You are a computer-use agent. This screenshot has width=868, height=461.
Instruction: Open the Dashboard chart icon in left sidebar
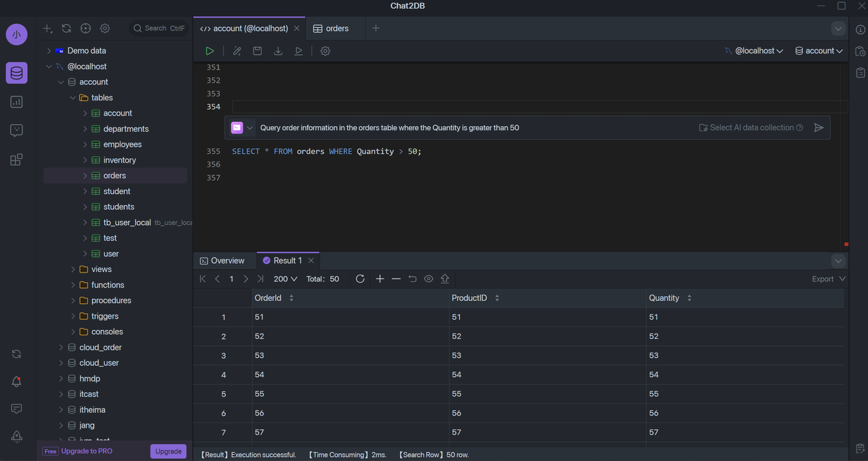[16, 102]
